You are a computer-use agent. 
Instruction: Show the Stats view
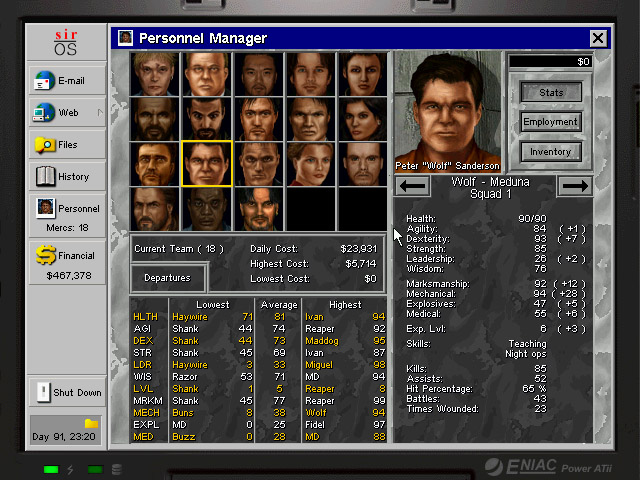551,93
